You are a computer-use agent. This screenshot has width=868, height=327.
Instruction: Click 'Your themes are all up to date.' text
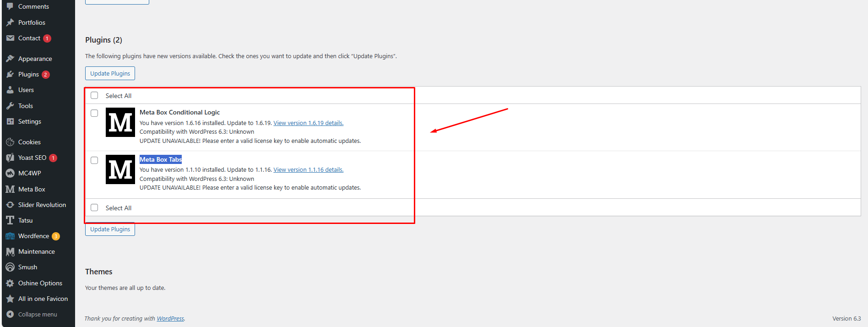point(125,288)
